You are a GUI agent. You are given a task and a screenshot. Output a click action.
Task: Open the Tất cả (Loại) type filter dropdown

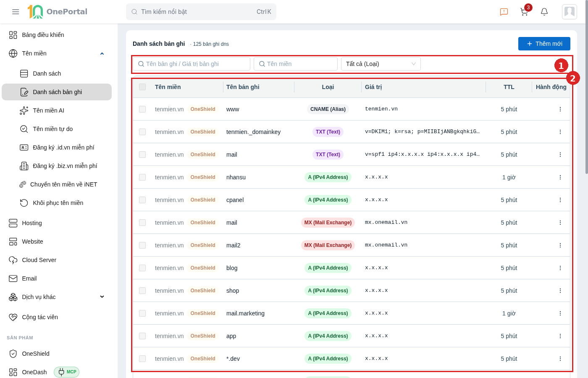click(x=381, y=64)
